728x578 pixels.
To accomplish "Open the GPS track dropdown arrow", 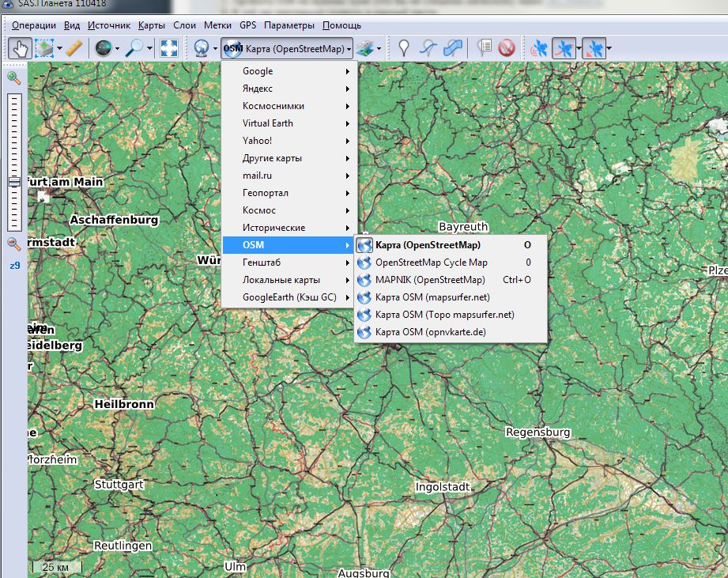I will tap(579, 48).
